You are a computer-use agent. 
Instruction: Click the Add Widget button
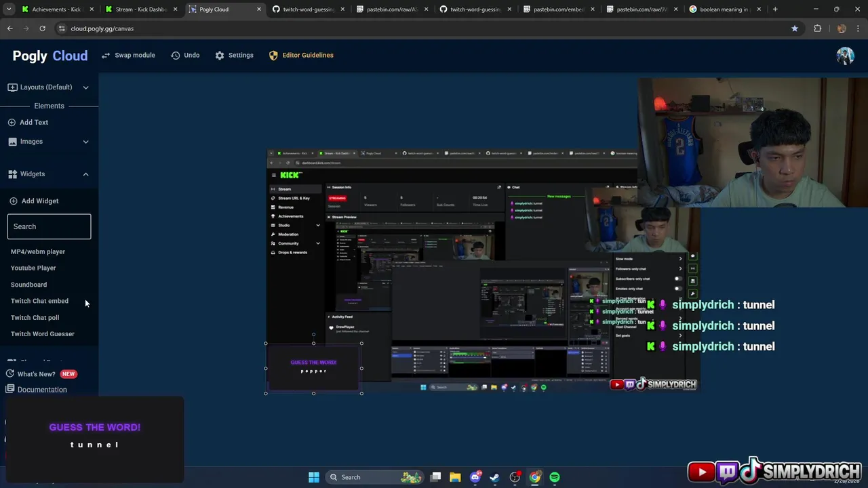click(x=34, y=201)
